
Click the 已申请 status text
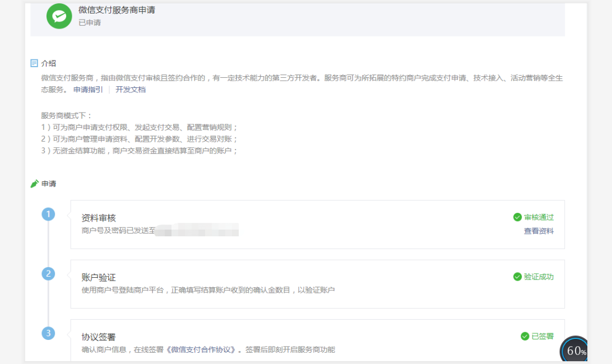pos(90,22)
